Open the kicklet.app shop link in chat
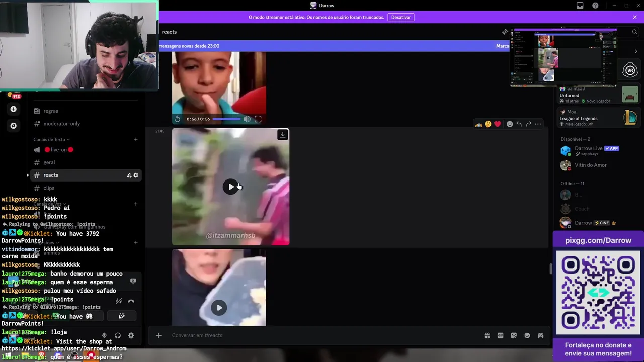644x362 pixels. pos(64,348)
